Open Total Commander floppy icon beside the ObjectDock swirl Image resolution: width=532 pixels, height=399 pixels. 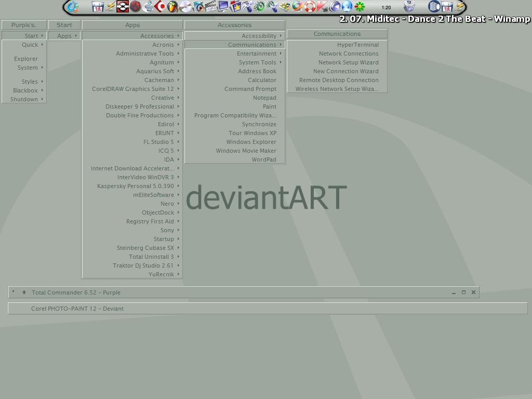pos(97,7)
